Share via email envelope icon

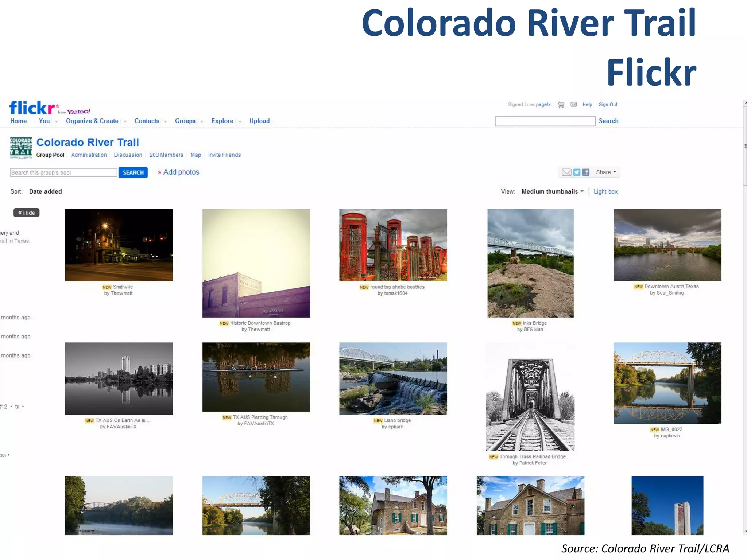566,172
